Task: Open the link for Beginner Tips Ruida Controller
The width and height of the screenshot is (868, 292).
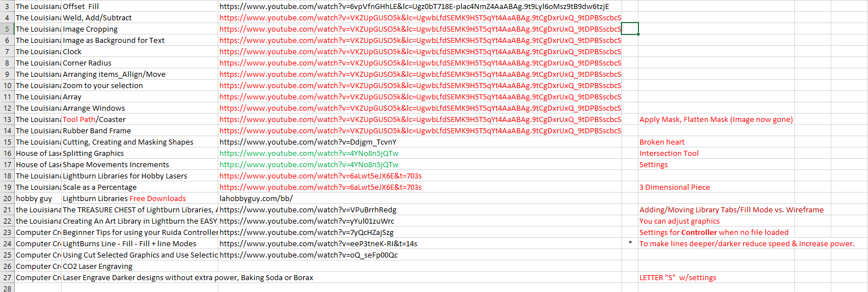Action: point(306,232)
